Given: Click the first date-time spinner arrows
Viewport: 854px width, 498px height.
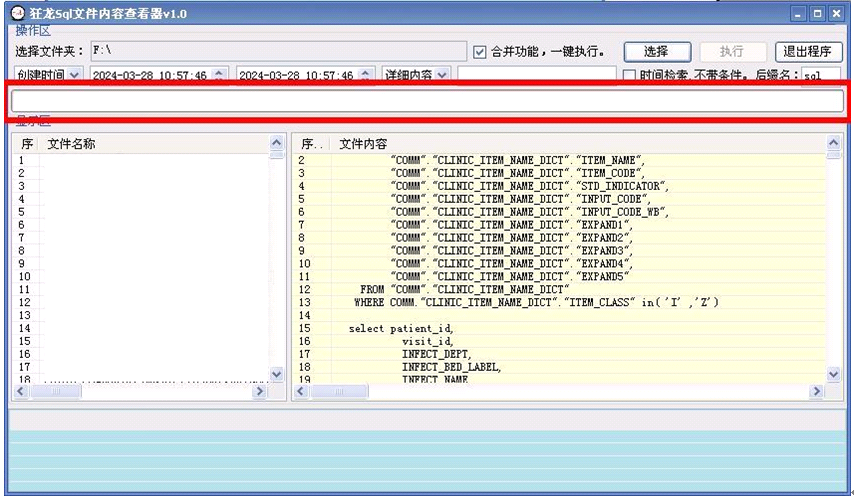Looking at the screenshot, I should coord(219,75).
